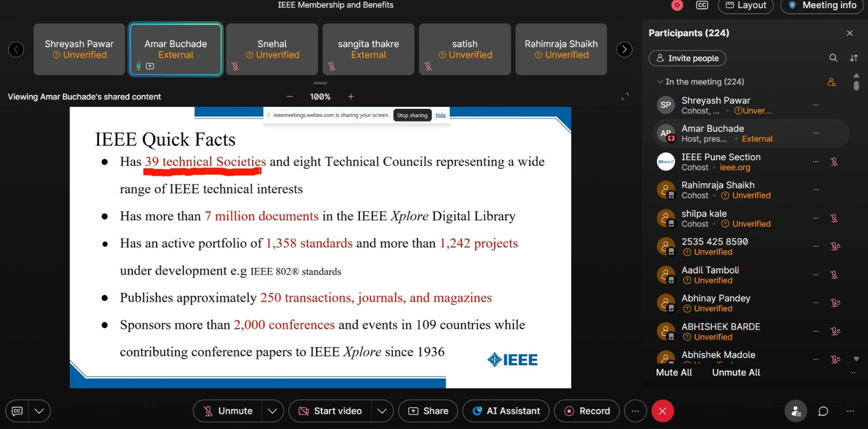The width and height of the screenshot is (868, 429).
Task: Open more options for shilpa kale row
Action: 816,218
